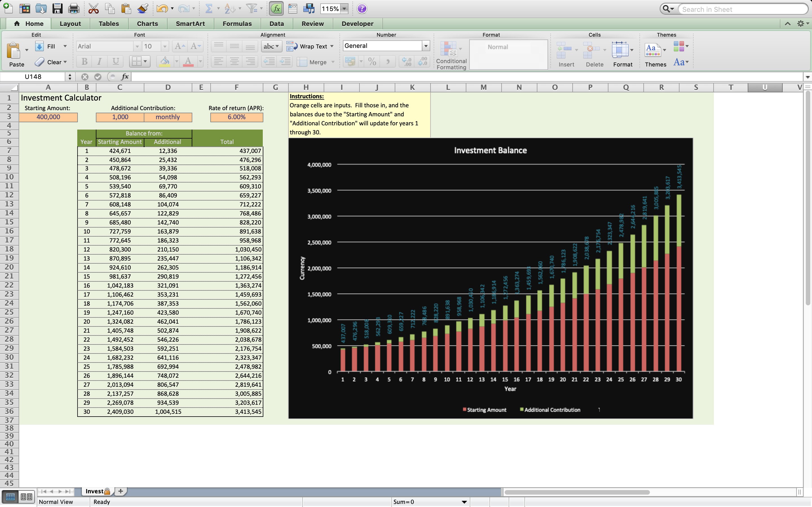
Task: Select the Insert Cells icon
Action: (565, 50)
